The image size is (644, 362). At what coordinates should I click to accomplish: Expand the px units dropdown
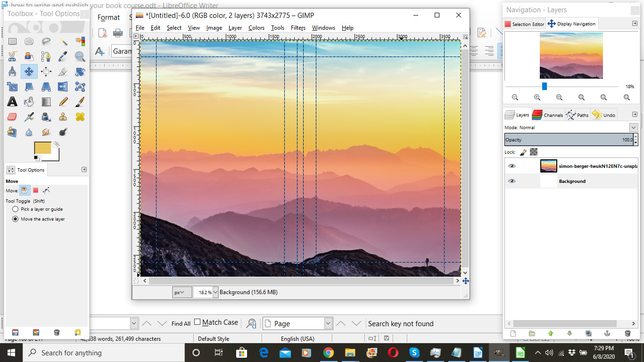click(182, 292)
